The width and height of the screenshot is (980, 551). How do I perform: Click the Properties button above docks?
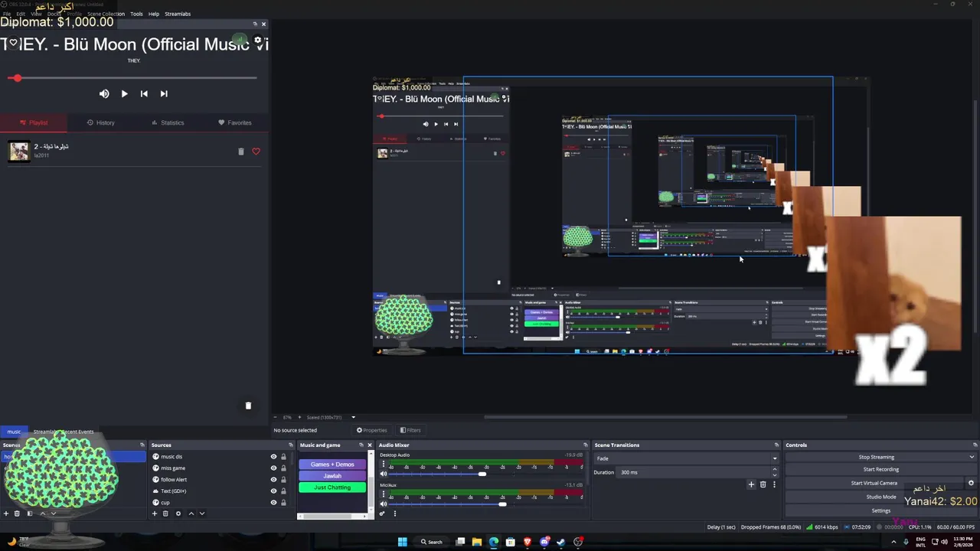click(372, 430)
